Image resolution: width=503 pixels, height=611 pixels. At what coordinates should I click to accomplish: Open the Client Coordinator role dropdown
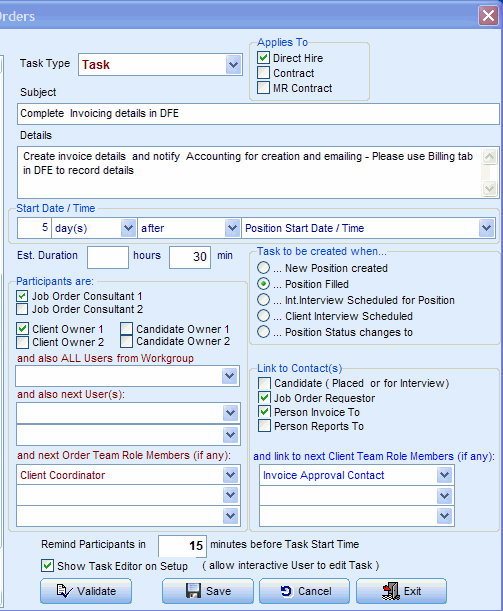[x=230, y=475]
